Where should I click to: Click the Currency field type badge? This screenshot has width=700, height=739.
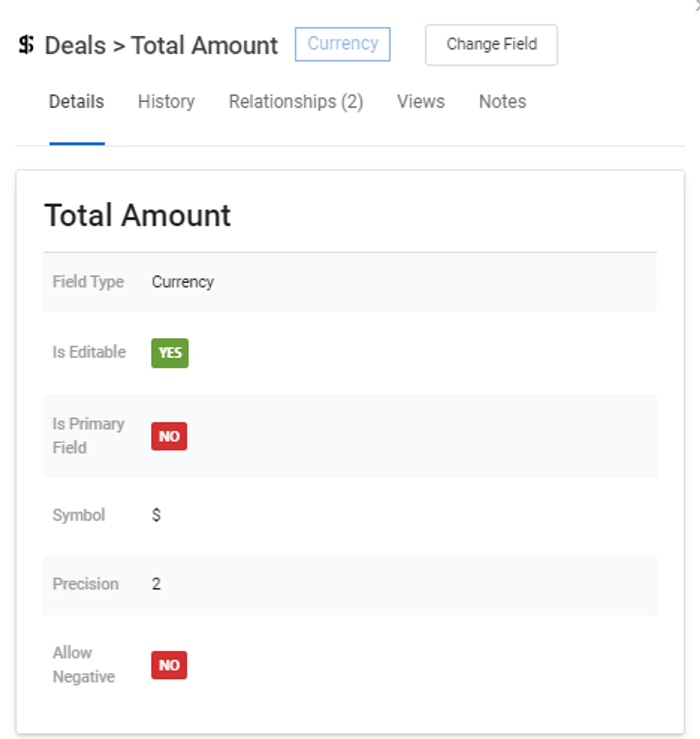[x=342, y=44]
